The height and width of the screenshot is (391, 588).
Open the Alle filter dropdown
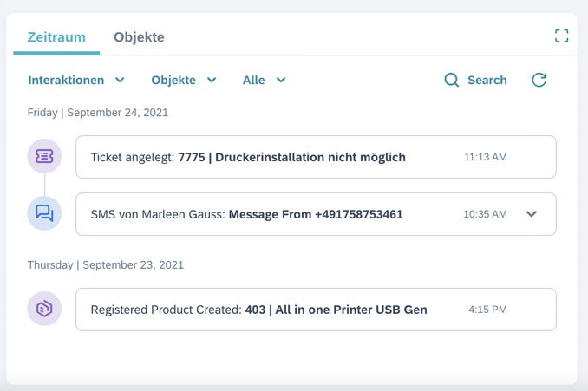265,80
